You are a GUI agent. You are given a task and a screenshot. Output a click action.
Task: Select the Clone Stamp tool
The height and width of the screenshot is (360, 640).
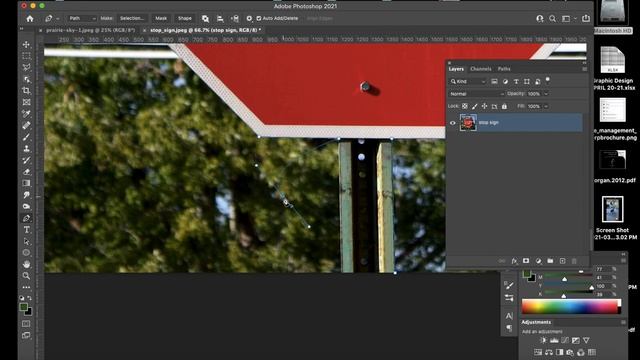pyautogui.click(x=27, y=149)
